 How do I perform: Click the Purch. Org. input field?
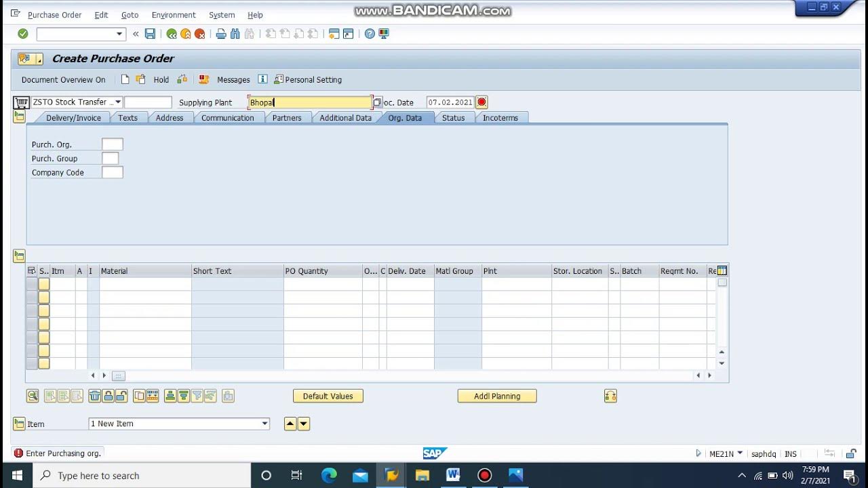(x=113, y=144)
